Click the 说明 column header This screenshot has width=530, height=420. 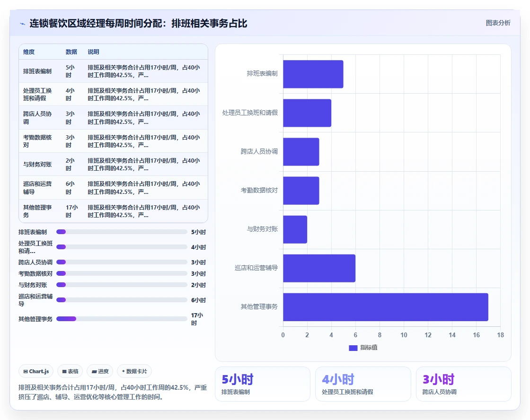(x=94, y=52)
